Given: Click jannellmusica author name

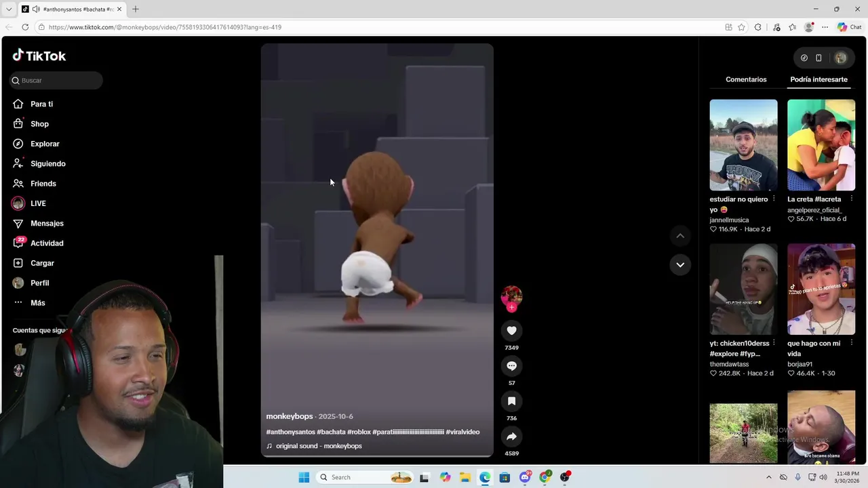Looking at the screenshot, I should tap(729, 220).
